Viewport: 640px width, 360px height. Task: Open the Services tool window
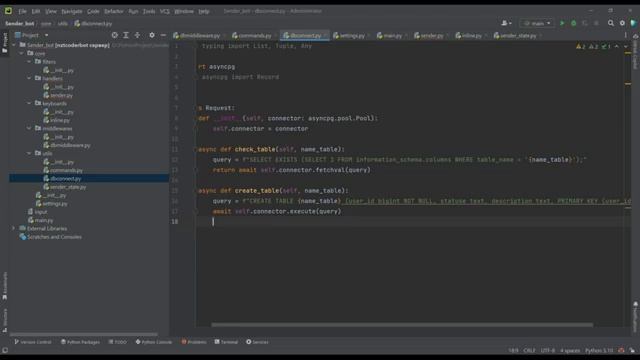257,342
